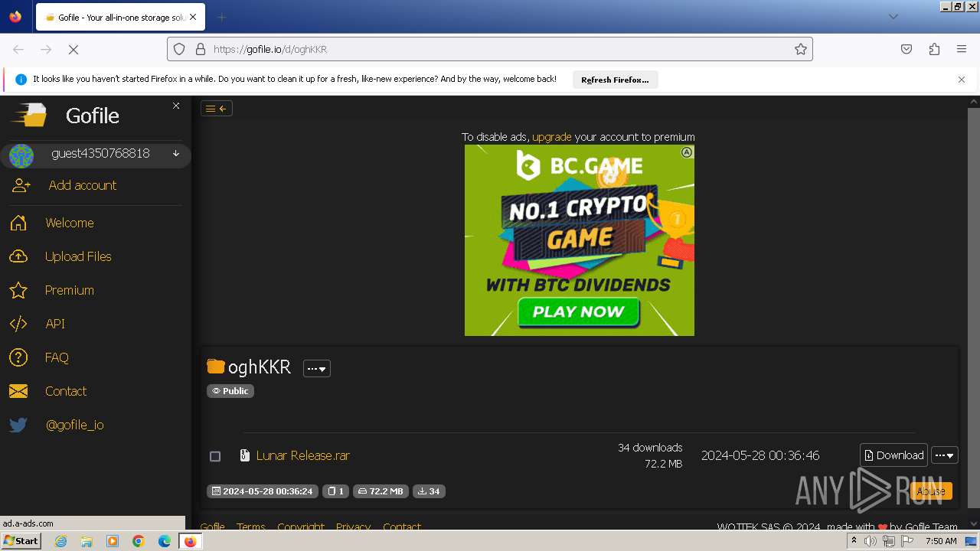Open the API page
The width and height of the screenshot is (980, 551).
tap(55, 324)
